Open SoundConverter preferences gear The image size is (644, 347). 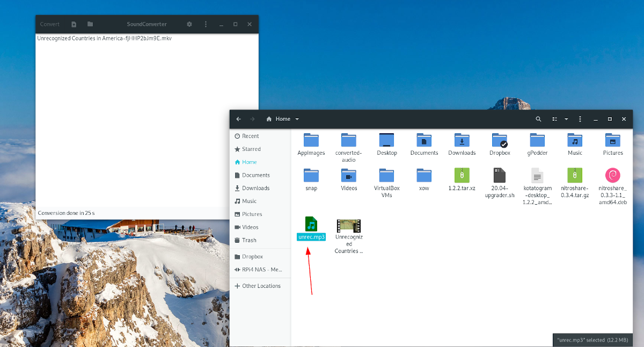click(x=189, y=24)
